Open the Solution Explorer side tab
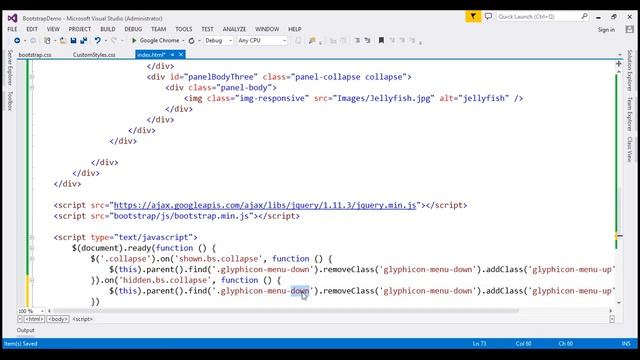The height and width of the screenshot is (360, 640). pyautogui.click(x=630, y=70)
